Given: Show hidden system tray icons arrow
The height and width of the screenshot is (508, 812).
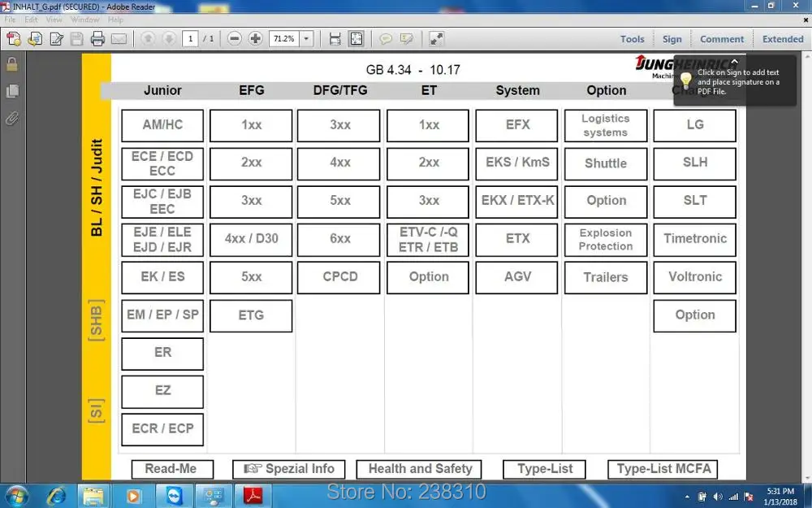Looking at the screenshot, I should pyautogui.click(x=687, y=497).
